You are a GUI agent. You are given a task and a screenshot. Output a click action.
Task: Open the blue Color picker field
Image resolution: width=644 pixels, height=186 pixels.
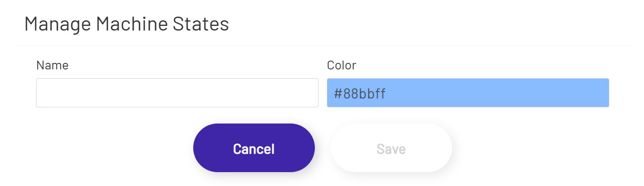pyautogui.click(x=468, y=93)
